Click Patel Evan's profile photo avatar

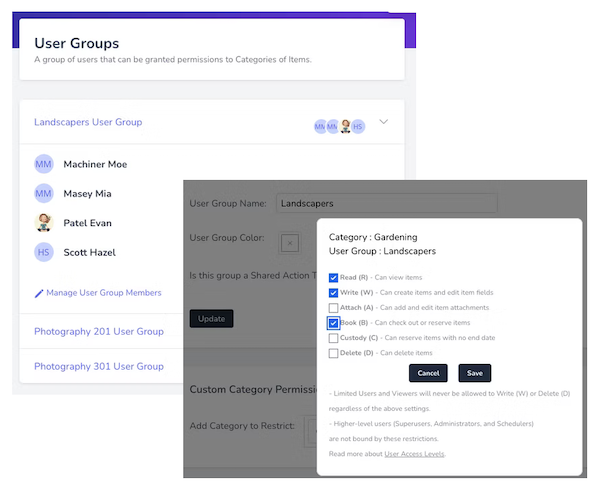(44, 222)
